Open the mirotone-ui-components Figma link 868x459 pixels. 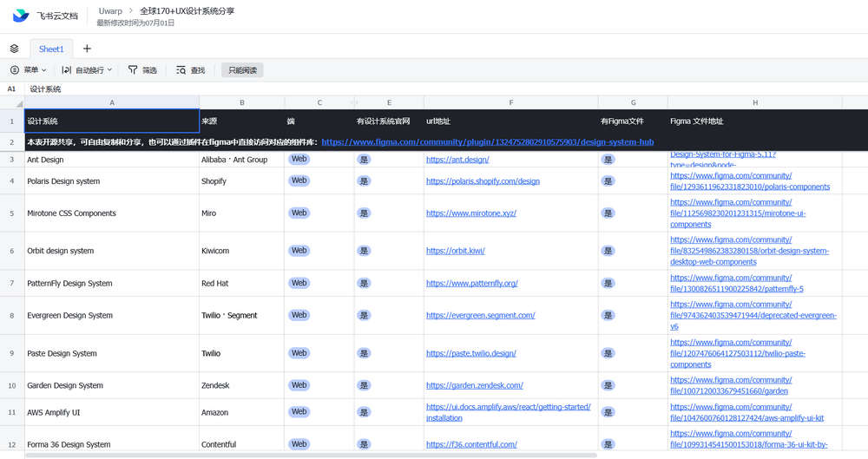[738, 213]
